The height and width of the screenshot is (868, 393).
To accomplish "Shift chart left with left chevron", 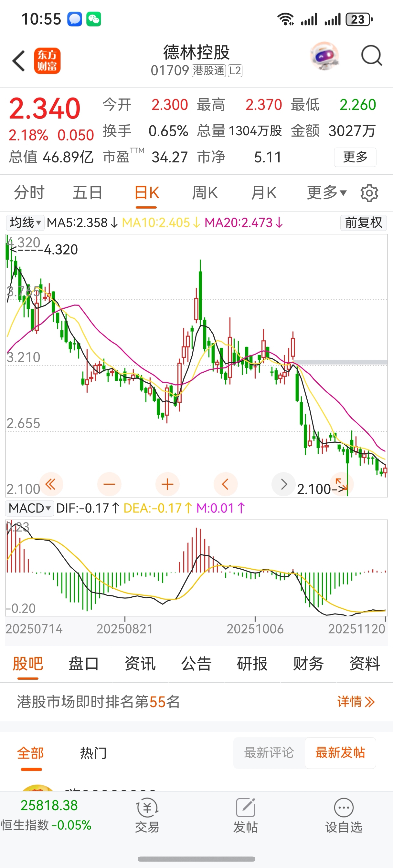I will click(226, 485).
